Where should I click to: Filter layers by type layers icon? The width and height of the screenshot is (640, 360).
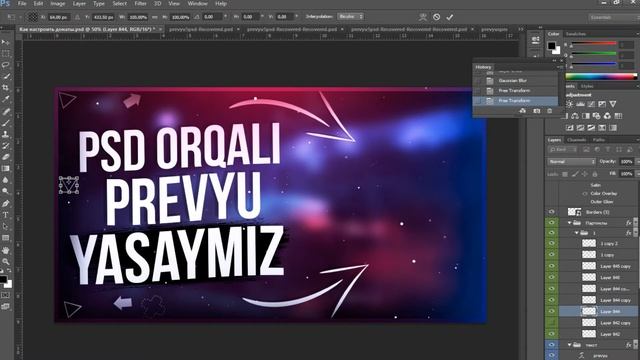(x=608, y=150)
